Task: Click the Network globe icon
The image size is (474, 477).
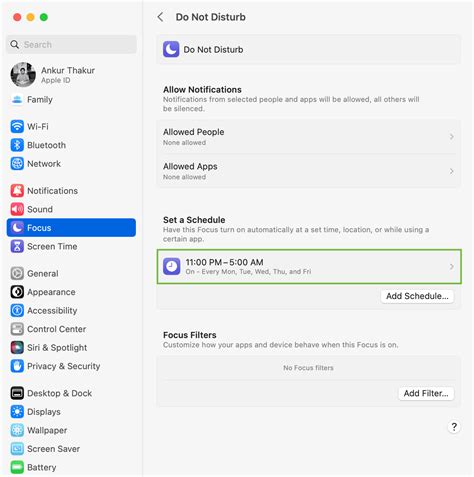Action: click(x=17, y=164)
